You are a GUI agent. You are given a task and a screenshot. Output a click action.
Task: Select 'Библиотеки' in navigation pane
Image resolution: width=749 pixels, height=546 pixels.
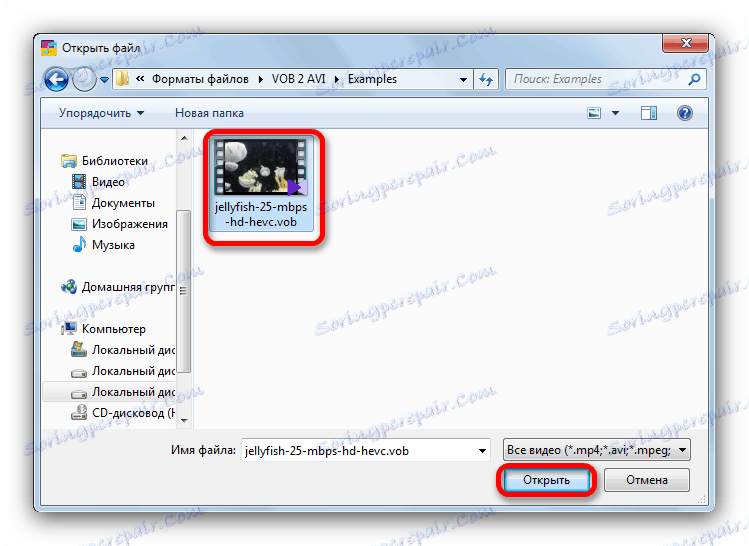pyautogui.click(x=115, y=161)
